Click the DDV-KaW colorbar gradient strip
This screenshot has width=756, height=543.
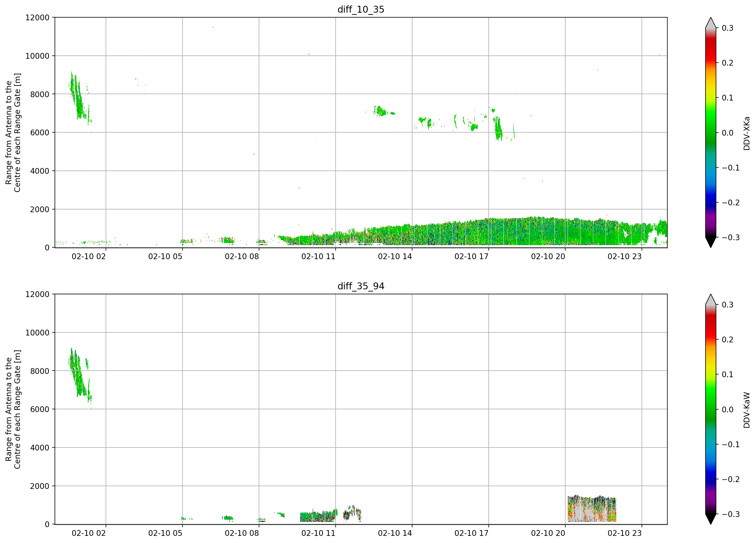pyautogui.click(x=711, y=409)
